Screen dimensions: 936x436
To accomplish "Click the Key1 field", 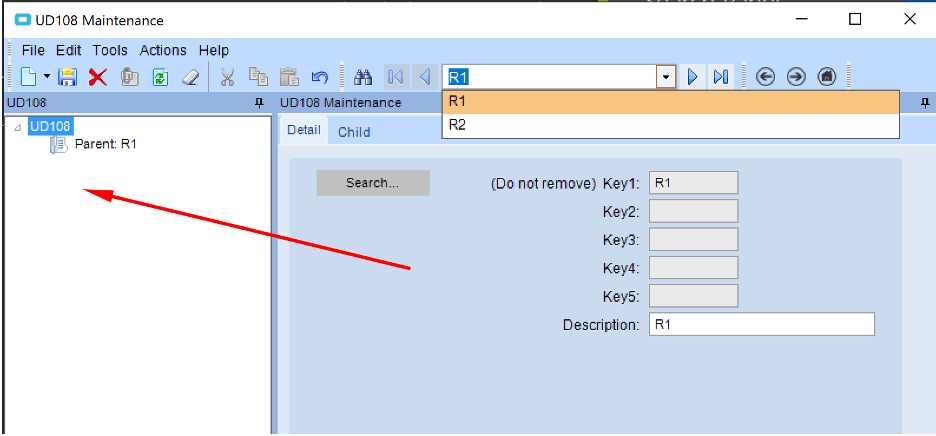I will 693,183.
